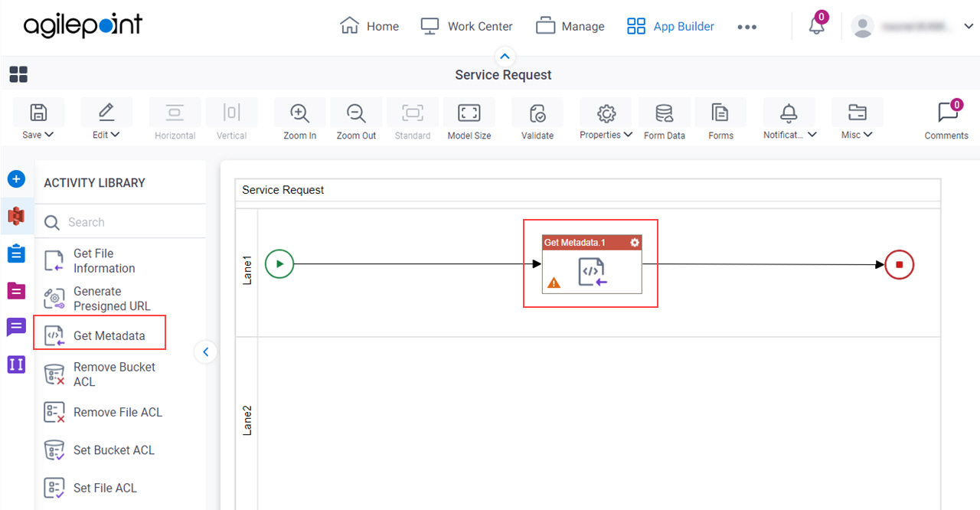The height and width of the screenshot is (510, 980).
Task: Open Work Center
Action: point(466,26)
